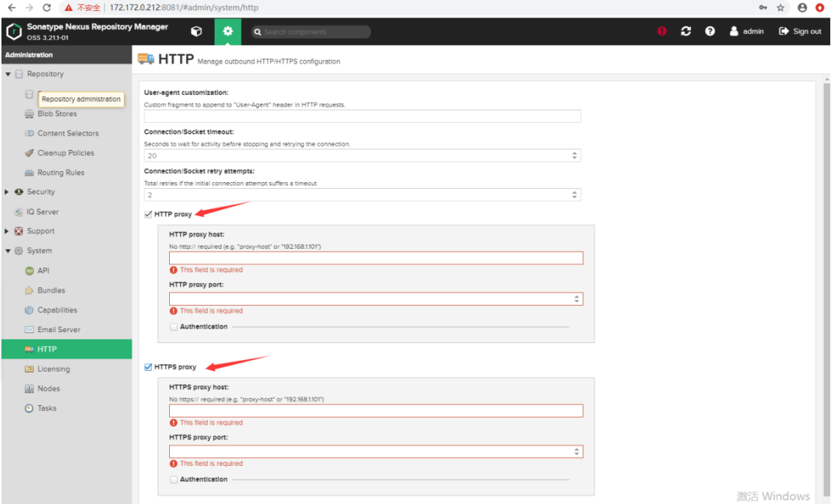Focus the Search components box
The image size is (831, 504).
[x=311, y=31]
